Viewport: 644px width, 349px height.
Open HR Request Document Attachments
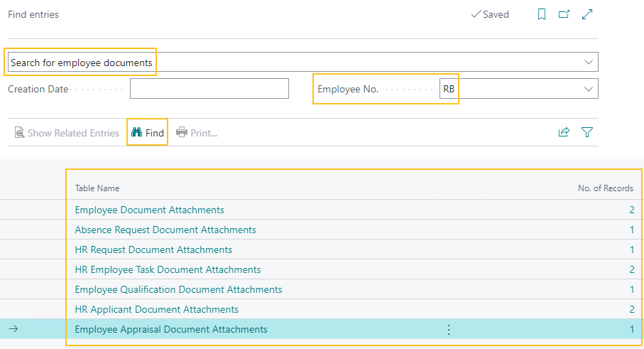coord(153,249)
